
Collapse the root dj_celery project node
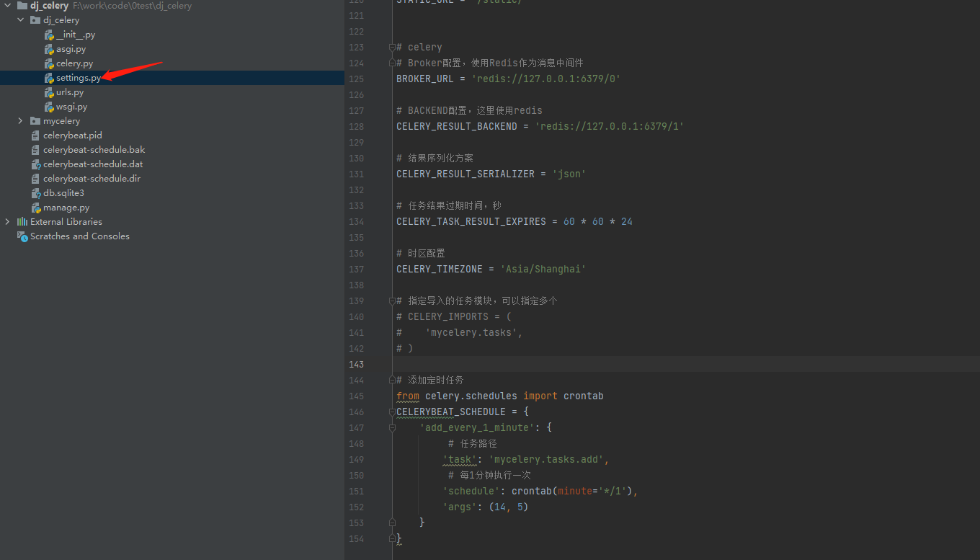pyautogui.click(x=8, y=6)
